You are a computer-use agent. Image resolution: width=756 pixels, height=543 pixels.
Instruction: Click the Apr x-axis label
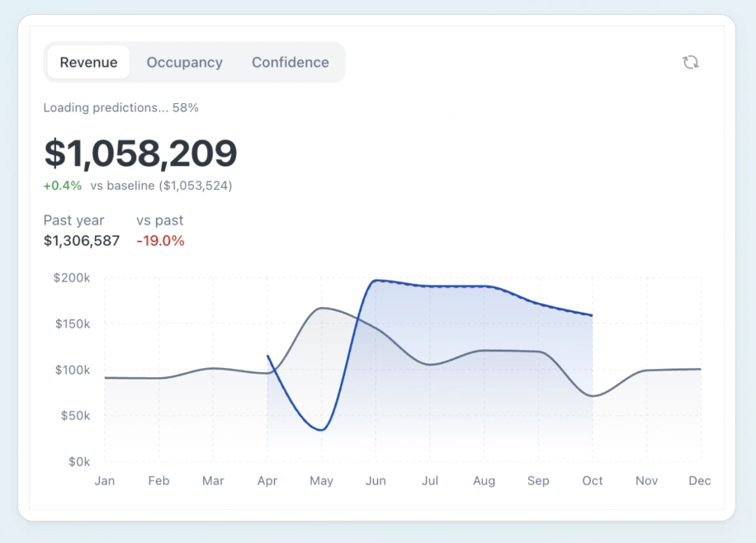[x=267, y=481]
